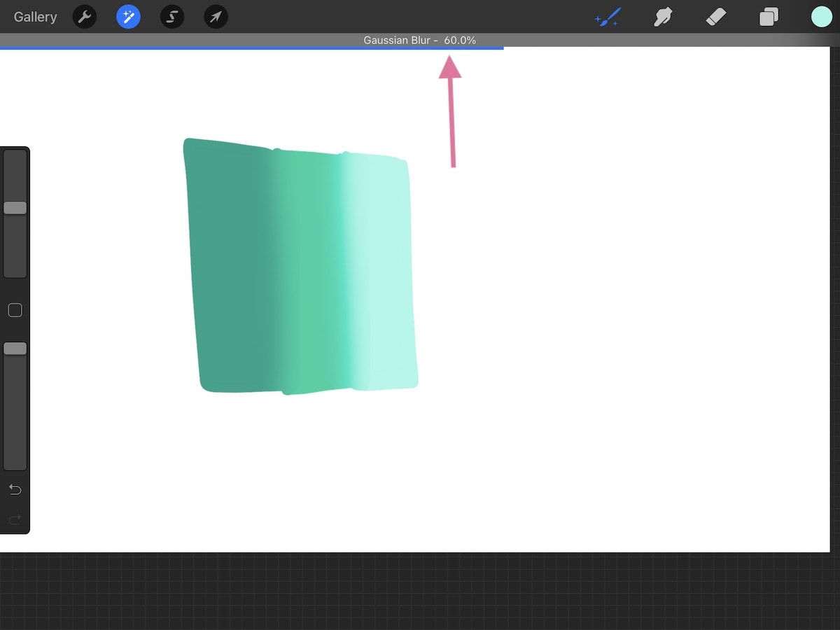The height and width of the screenshot is (630, 840).
Task: Tap the square Modify button in sidebar
Action: tap(15, 310)
